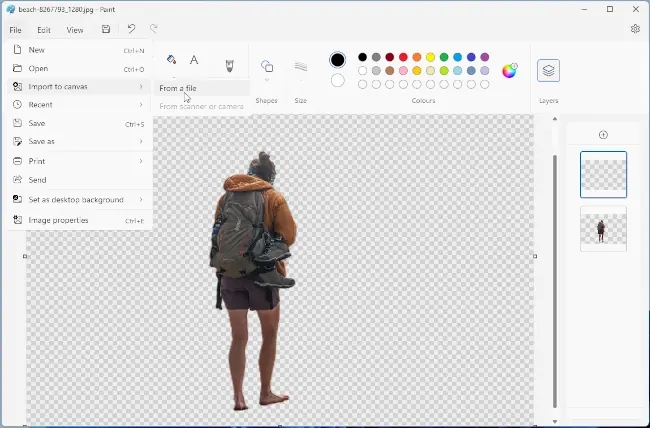Screen dimensions: 650x428
Task: Click the Image properties icon
Action: coord(17,220)
